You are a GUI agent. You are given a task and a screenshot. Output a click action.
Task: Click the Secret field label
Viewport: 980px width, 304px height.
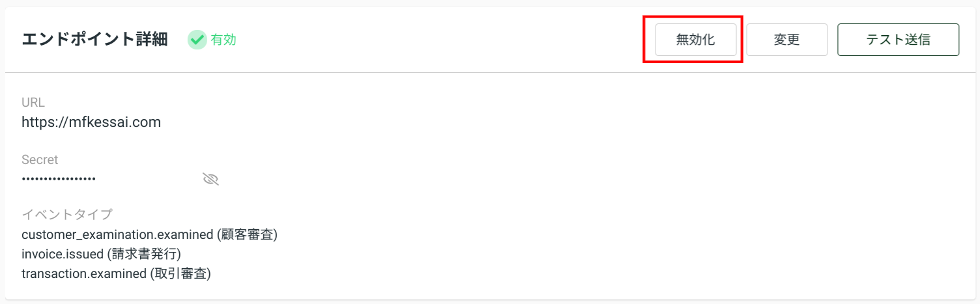(x=40, y=159)
